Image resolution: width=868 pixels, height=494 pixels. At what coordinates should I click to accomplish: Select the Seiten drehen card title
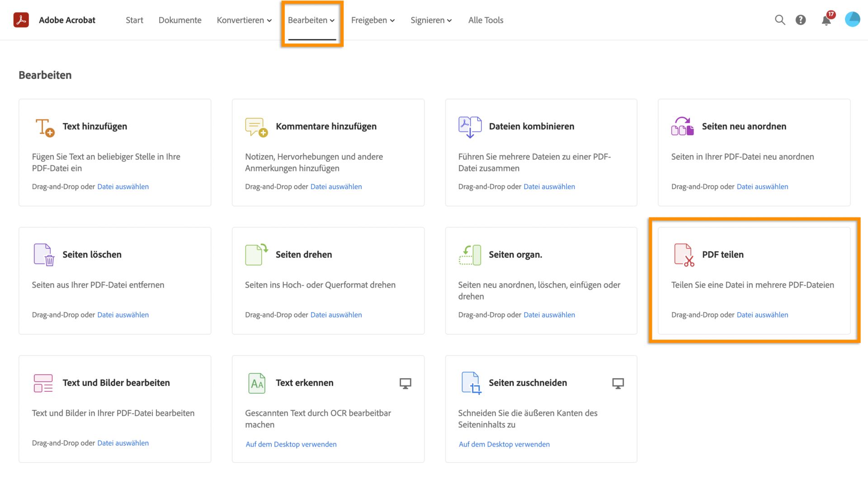pos(304,255)
